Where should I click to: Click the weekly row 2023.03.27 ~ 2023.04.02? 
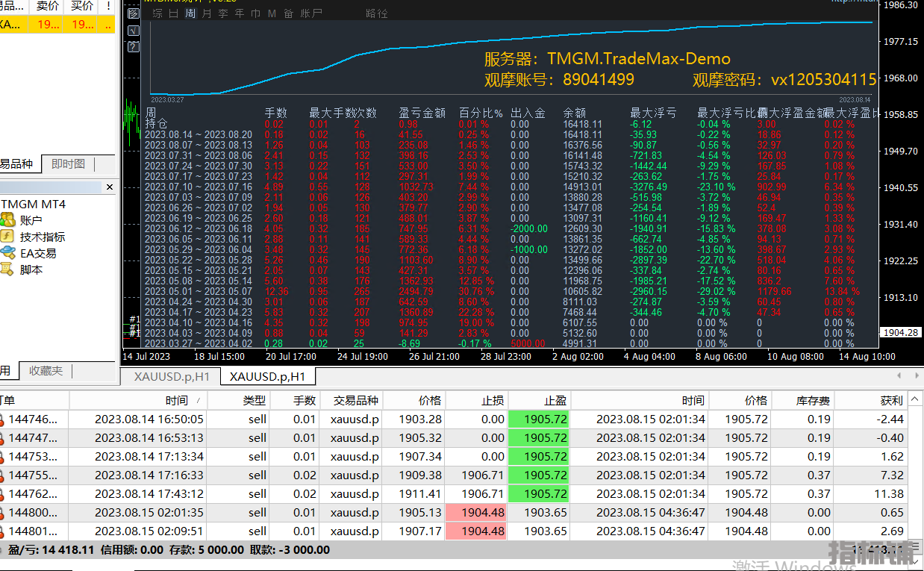coord(199,344)
